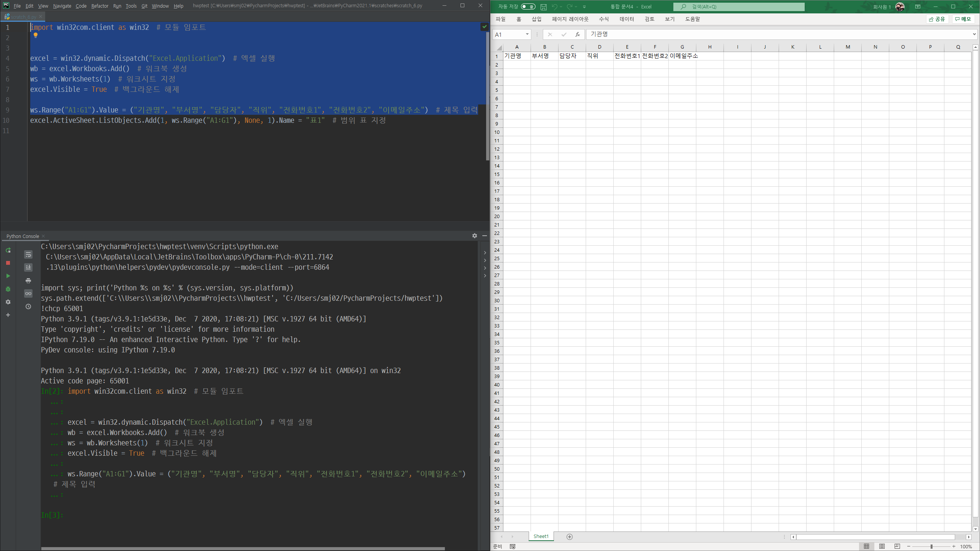Switch Excel AutoSave toggle on
Screen dimensions: 980x551
(x=528, y=7)
